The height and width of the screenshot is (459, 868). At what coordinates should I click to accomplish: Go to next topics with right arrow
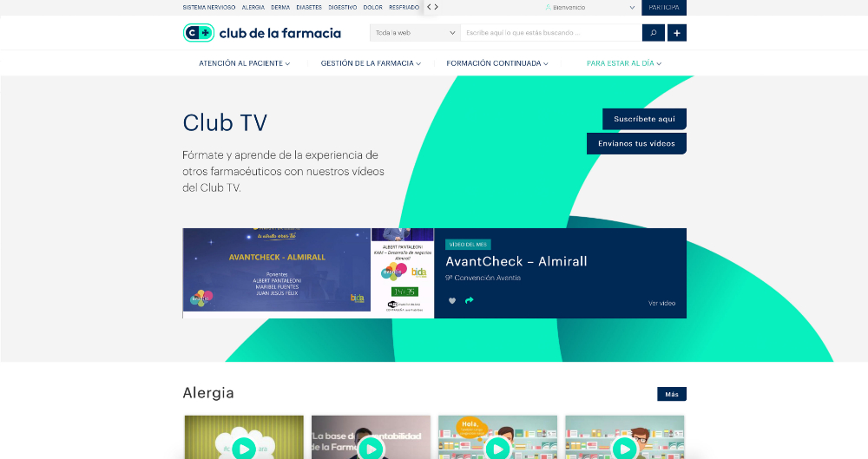[437, 7]
